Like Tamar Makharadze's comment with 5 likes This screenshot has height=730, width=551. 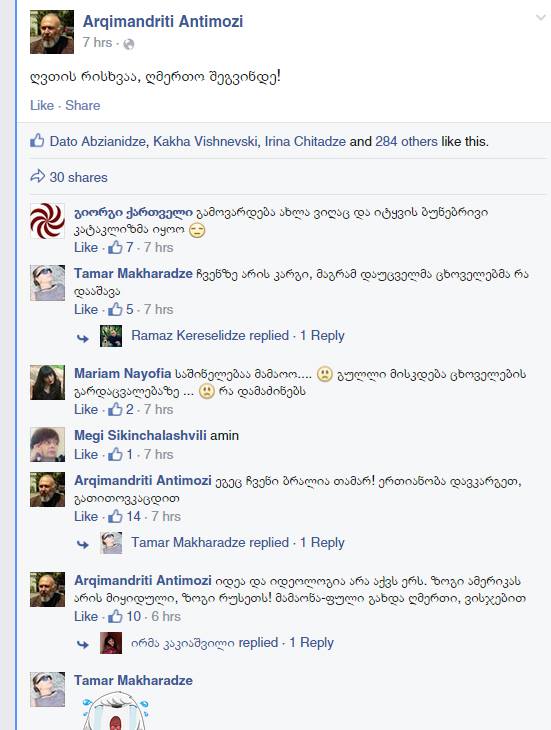pos(86,310)
